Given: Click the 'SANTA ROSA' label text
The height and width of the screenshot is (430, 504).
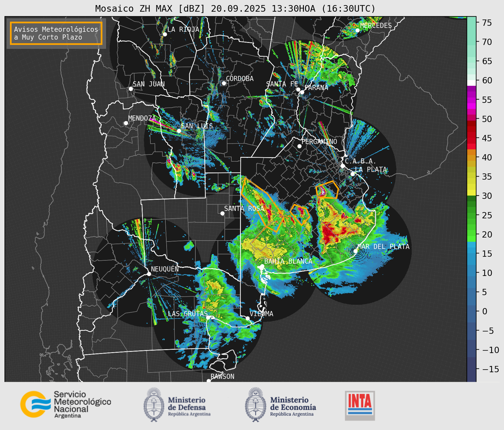Looking at the screenshot, I should pos(244,208).
